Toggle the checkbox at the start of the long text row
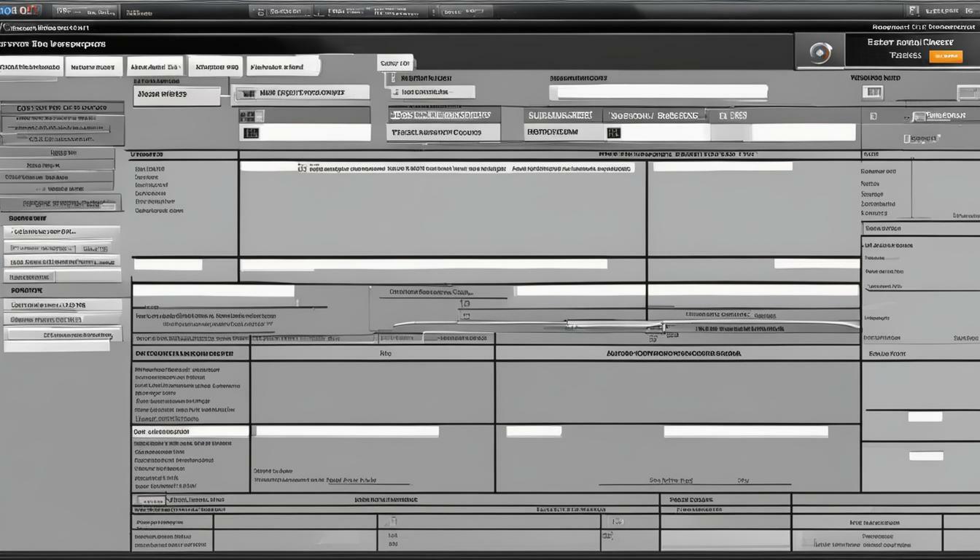The height and width of the screenshot is (560, 980). coord(302,168)
